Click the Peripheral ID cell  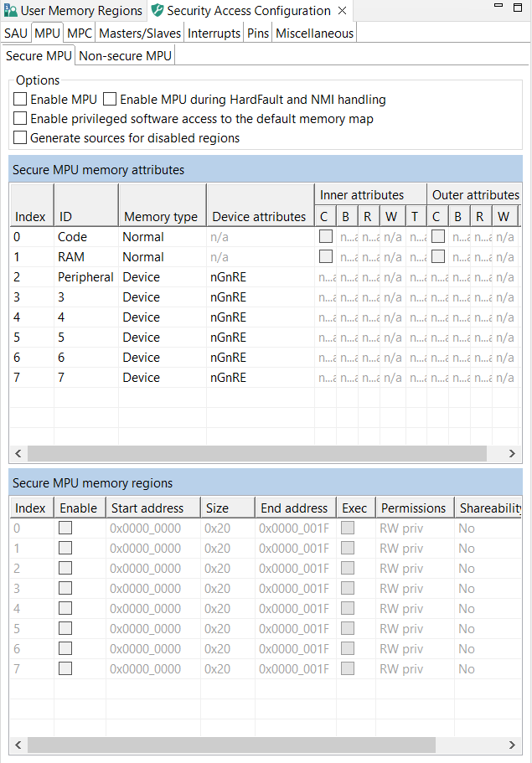click(86, 277)
